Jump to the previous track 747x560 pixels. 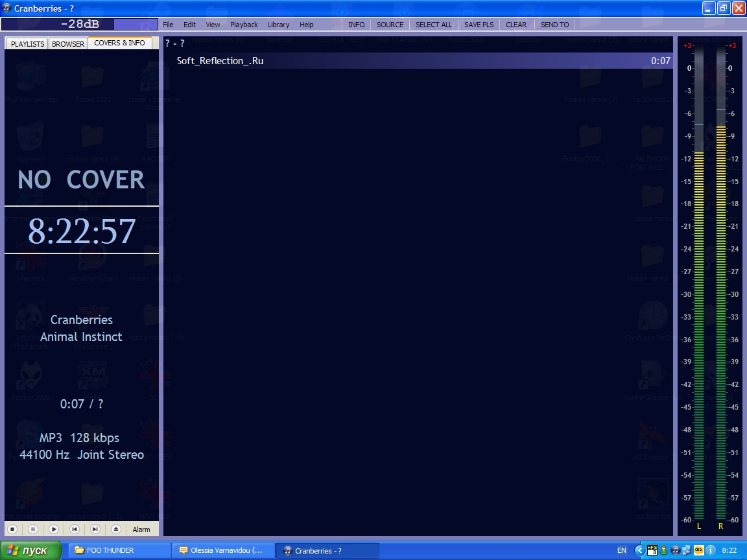75,529
